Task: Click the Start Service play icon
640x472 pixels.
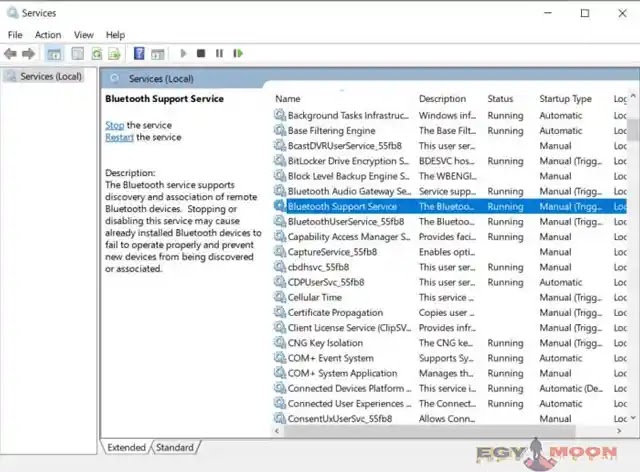Action: point(183,53)
